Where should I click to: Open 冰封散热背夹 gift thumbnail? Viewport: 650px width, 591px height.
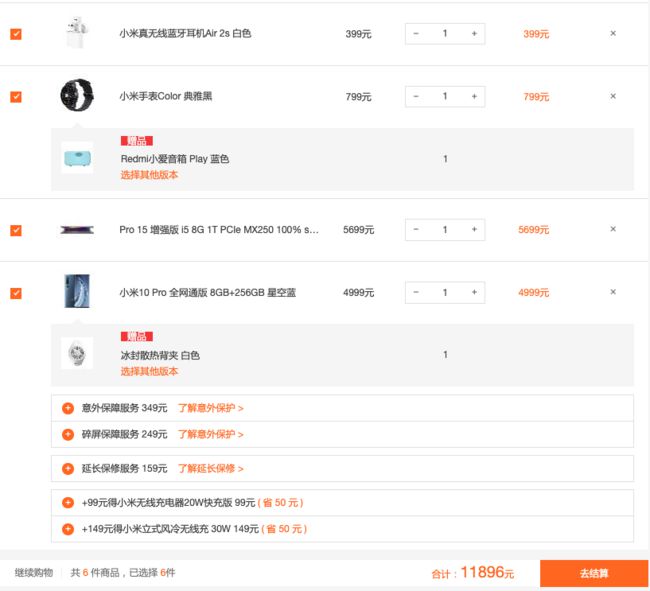(77, 353)
